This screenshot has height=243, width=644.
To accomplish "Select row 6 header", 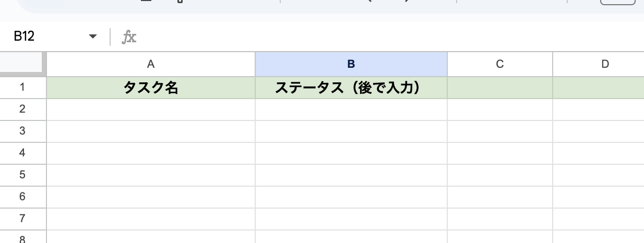I will [23, 197].
